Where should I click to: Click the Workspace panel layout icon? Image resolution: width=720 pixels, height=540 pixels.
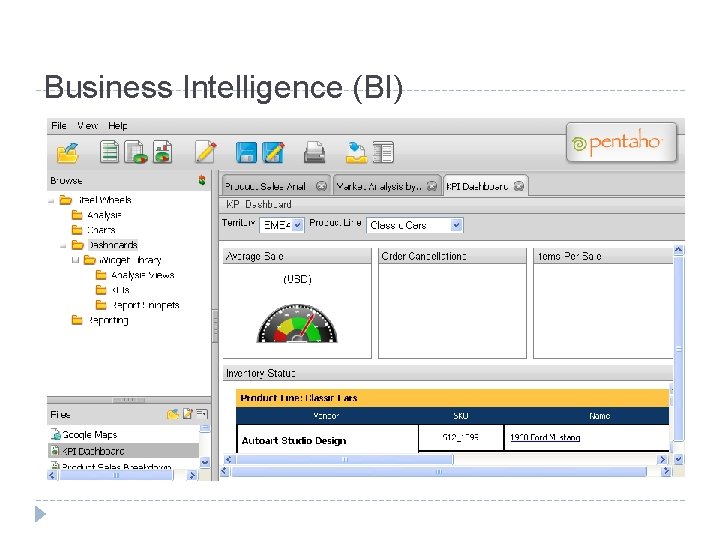(383, 152)
